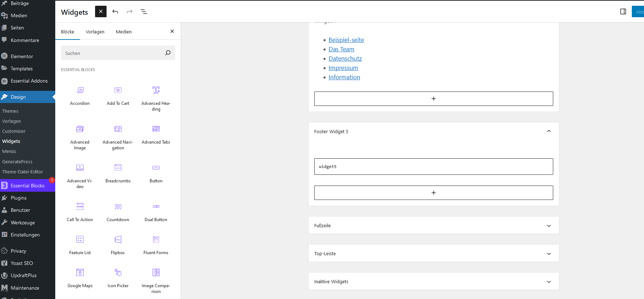Screen dimensions: 644x299
Task: Insert the Add To Cart block
Action: [118, 96]
